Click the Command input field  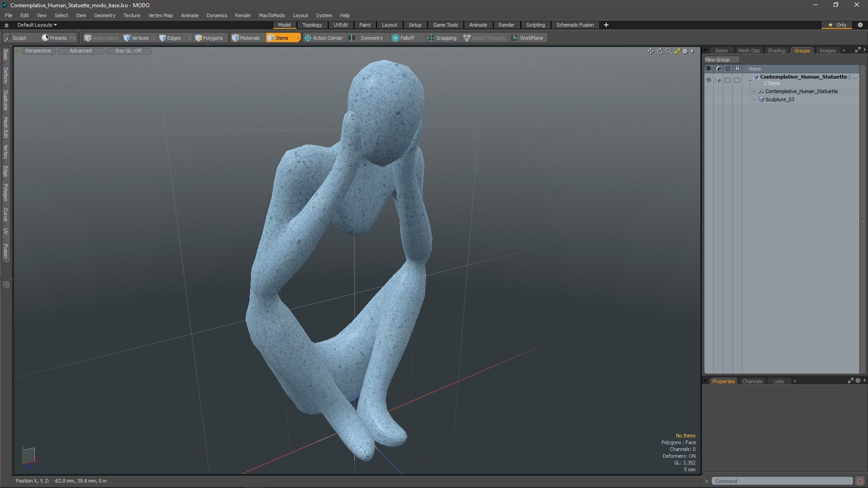pos(782,481)
